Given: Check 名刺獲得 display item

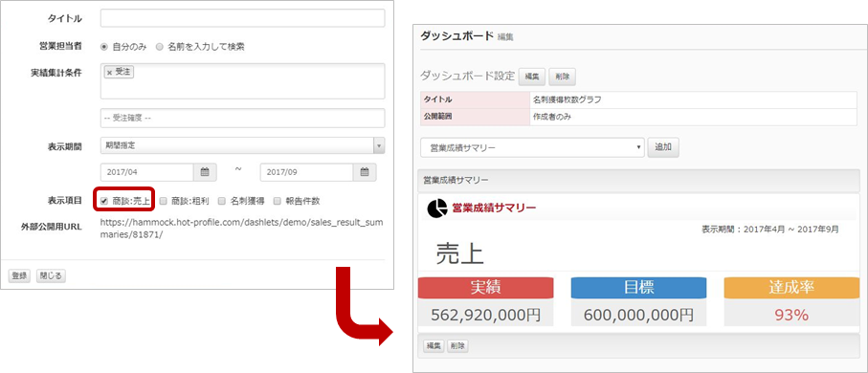Looking at the screenshot, I should pos(221,201).
